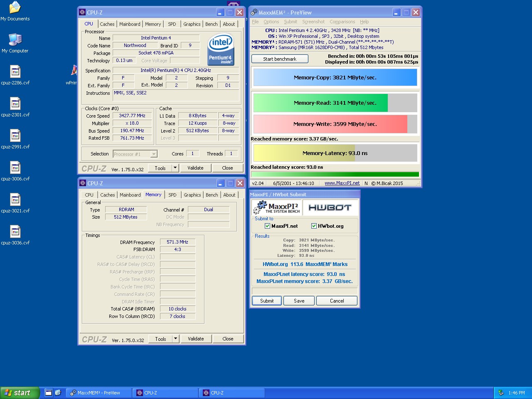The height and width of the screenshot is (399, 532).
Task: Open SPD tab in top CPU-Z
Action: 172,24
